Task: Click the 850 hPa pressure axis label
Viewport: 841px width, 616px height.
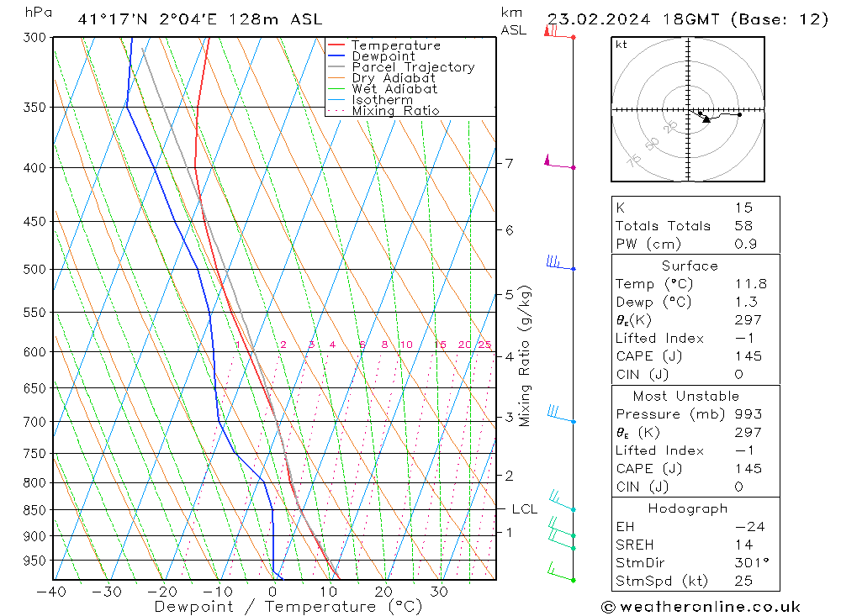Action: (x=34, y=510)
